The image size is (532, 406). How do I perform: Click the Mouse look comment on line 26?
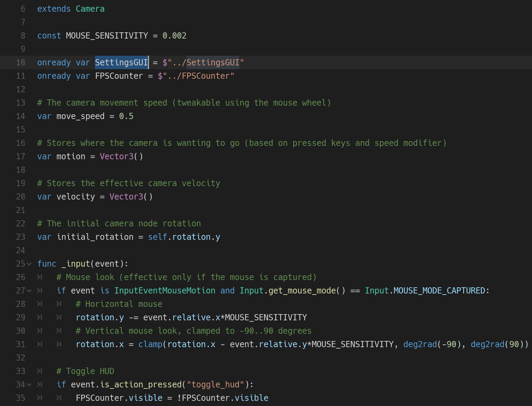pyautogui.click(x=187, y=277)
